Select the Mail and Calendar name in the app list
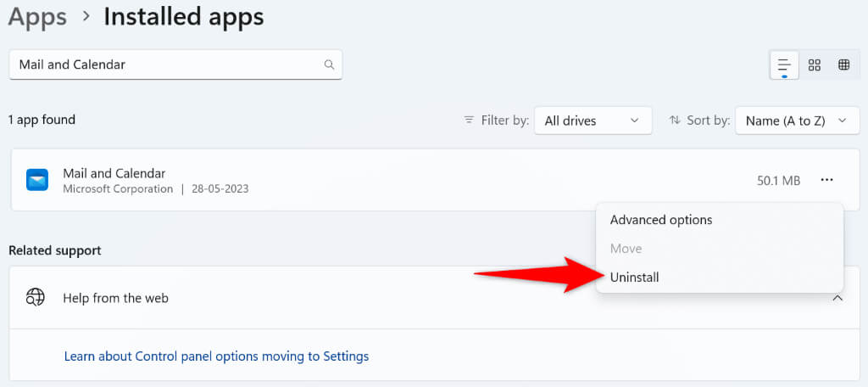The height and width of the screenshot is (387, 868). point(114,173)
